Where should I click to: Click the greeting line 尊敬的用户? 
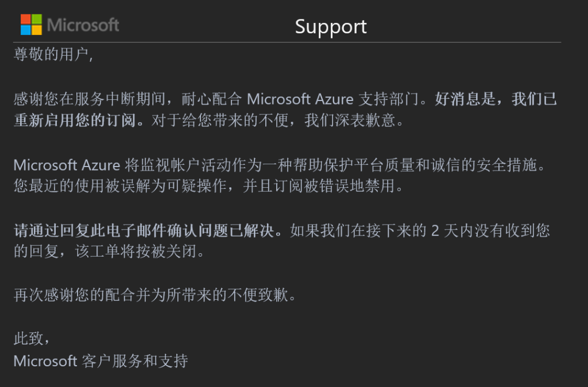click(x=53, y=55)
